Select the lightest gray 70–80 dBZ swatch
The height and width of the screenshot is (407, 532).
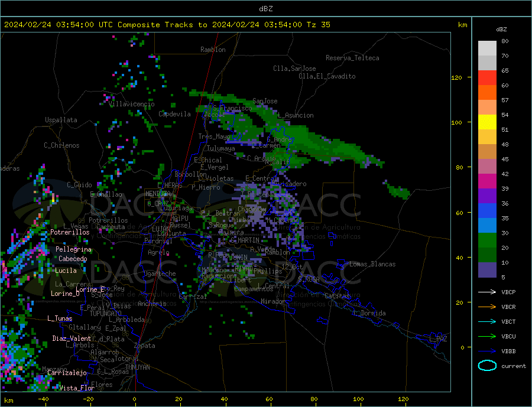tap(487, 48)
